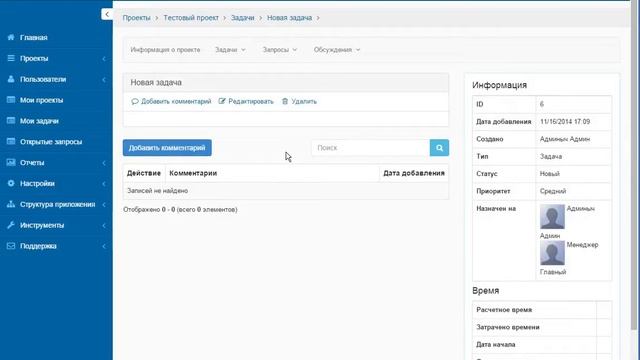
Task: Click the Добавить комментарий text link
Action: click(x=176, y=101)
